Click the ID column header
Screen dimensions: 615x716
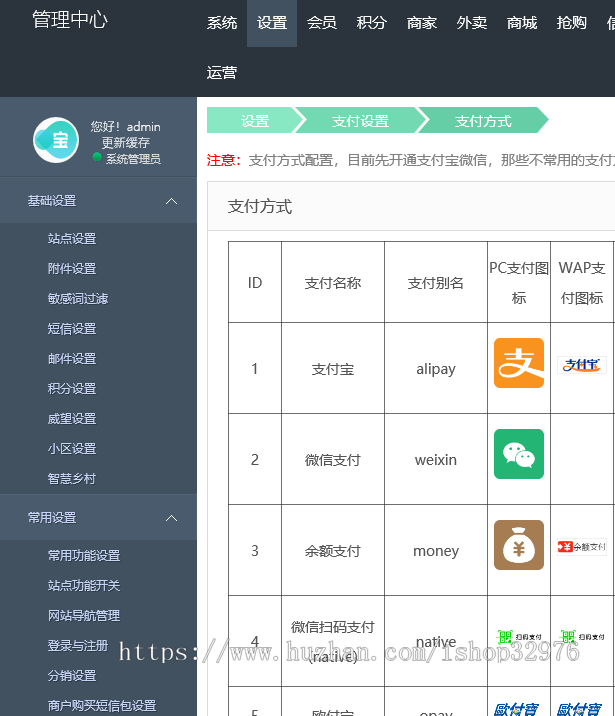[255, 283]
